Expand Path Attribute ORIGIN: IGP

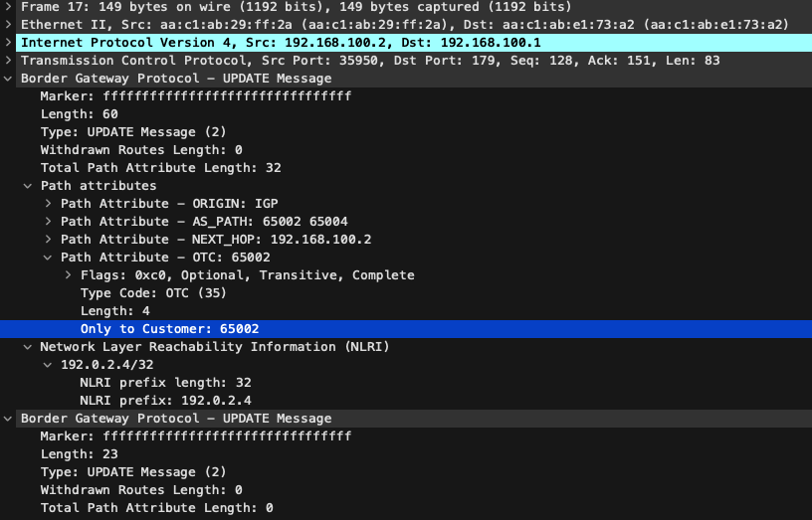(48, 204)
